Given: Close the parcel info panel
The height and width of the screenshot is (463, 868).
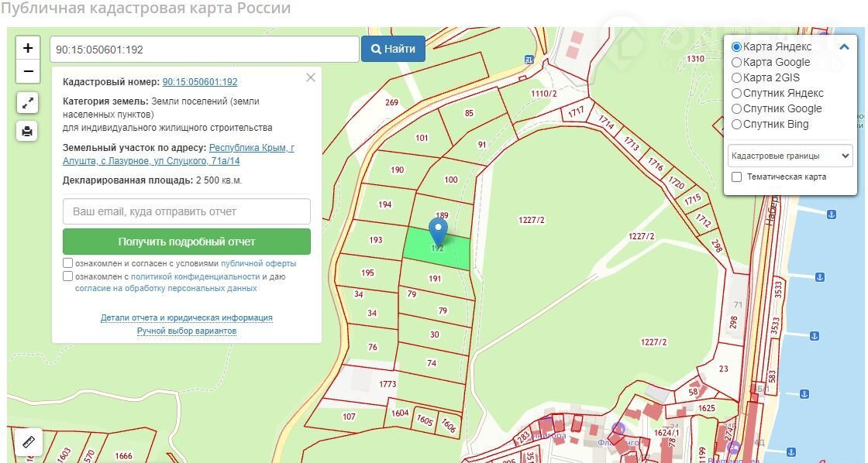Looking at the screenshot, I should [311, 77].
